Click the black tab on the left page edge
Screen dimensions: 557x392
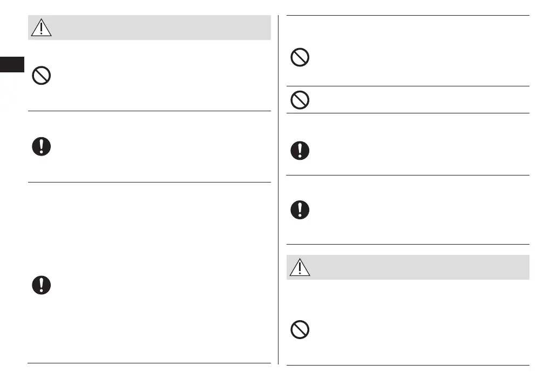click(x=12, y=64)
